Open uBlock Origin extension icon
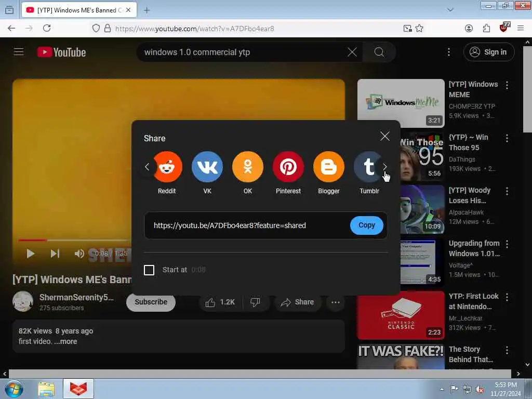The image size is (532, 399). [x=504, y=28]
